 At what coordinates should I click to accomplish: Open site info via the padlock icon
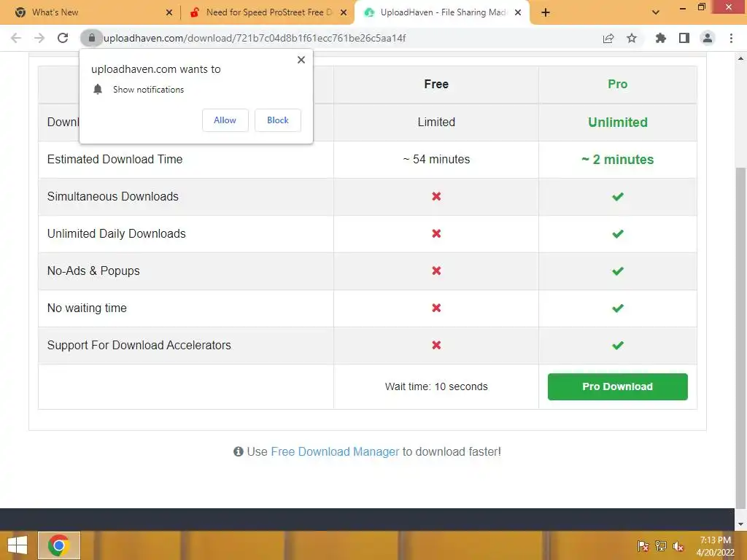point(91,38)
